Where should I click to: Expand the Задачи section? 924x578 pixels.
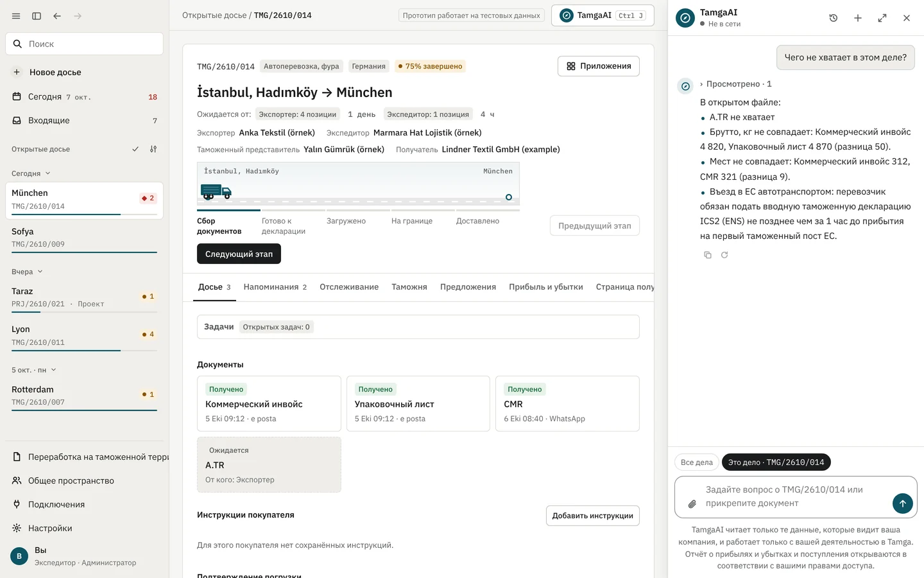[x=418, y=327]
